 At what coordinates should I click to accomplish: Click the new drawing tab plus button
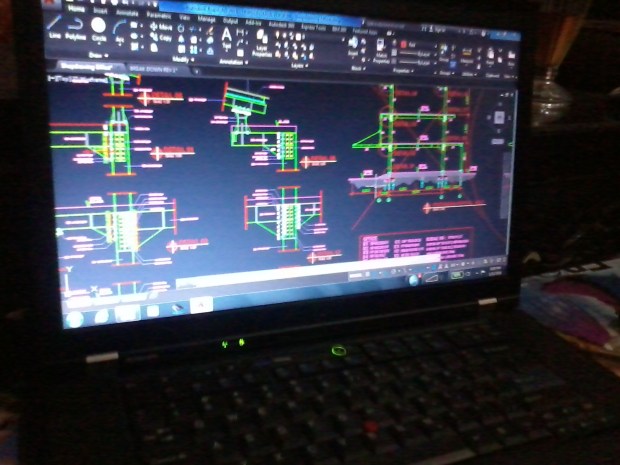click(196, 72)
